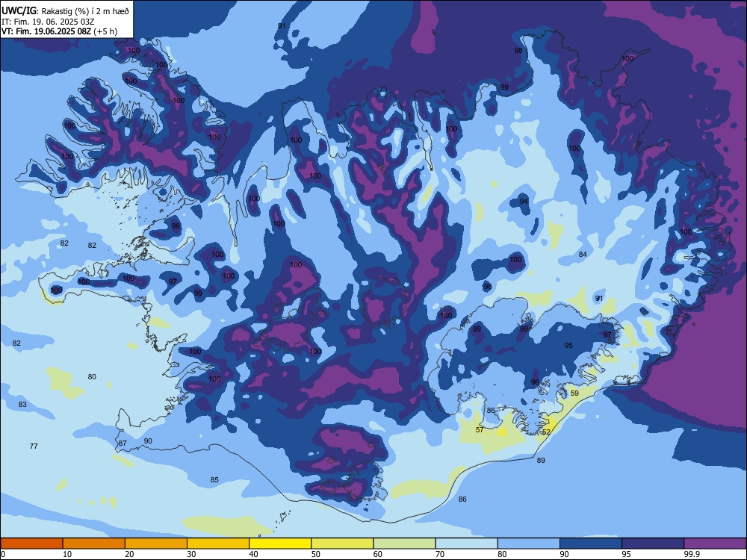Click the '77' humidity value on the map
The width and height of the screenshot is (747, 560).
pos(34,447)
